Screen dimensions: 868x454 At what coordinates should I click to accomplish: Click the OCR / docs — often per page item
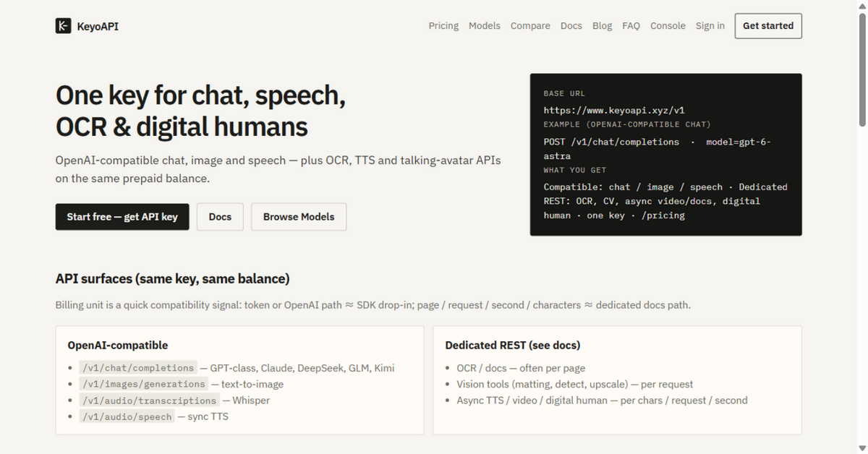(521, 368)
